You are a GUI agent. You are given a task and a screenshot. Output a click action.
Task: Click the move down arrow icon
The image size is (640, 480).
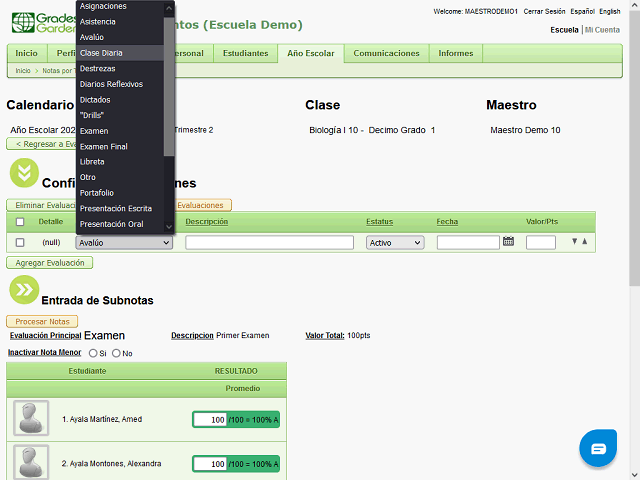(574, 242)
